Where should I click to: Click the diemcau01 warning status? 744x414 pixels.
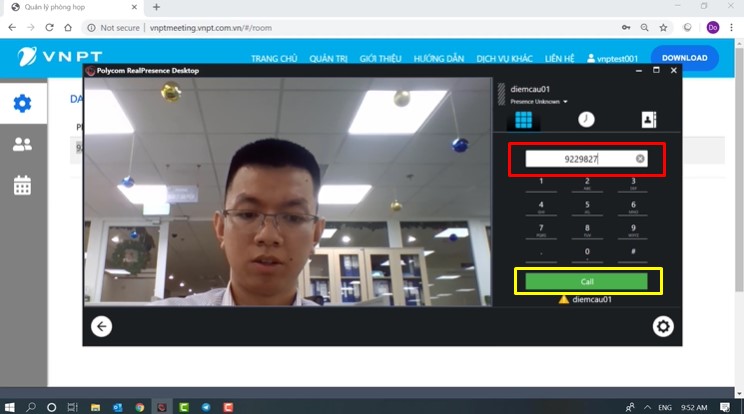coord(586,299)
